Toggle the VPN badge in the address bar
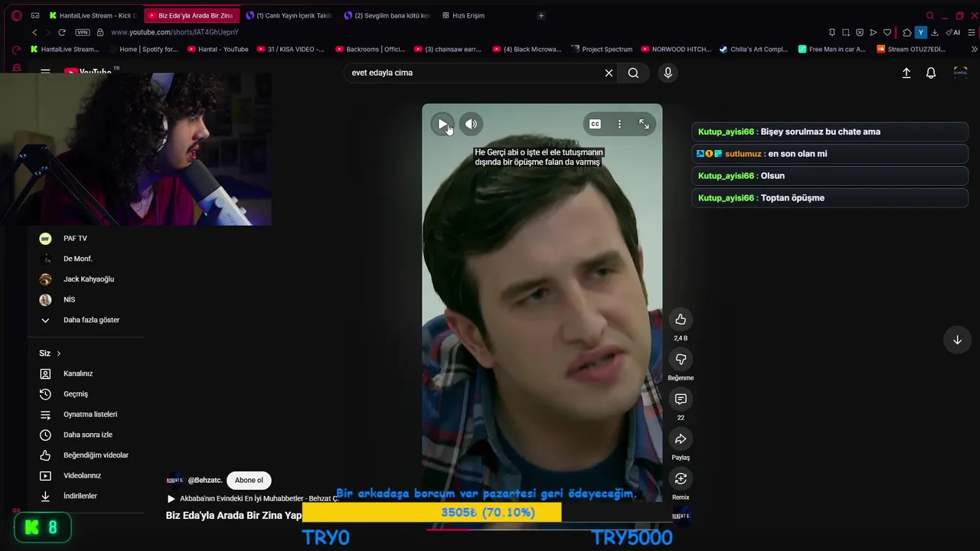The width and height of the screenshot is (980, 551). click(83, 32)
